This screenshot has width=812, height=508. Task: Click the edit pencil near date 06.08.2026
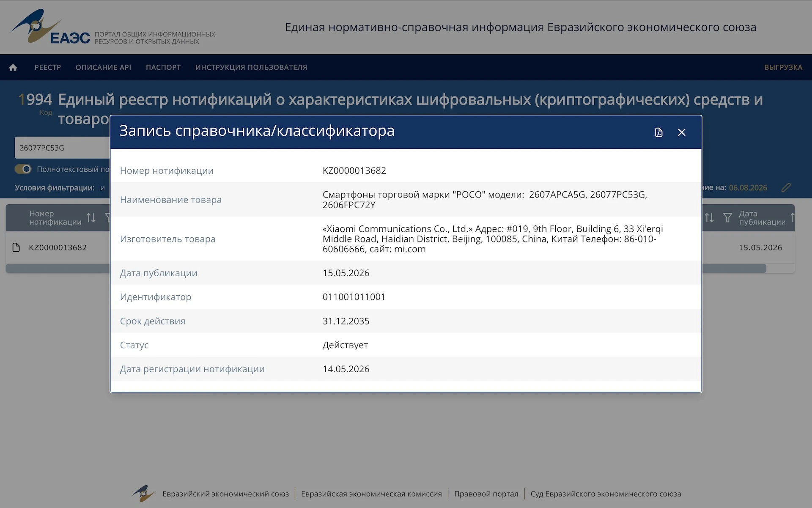click(x=786, y=187)
